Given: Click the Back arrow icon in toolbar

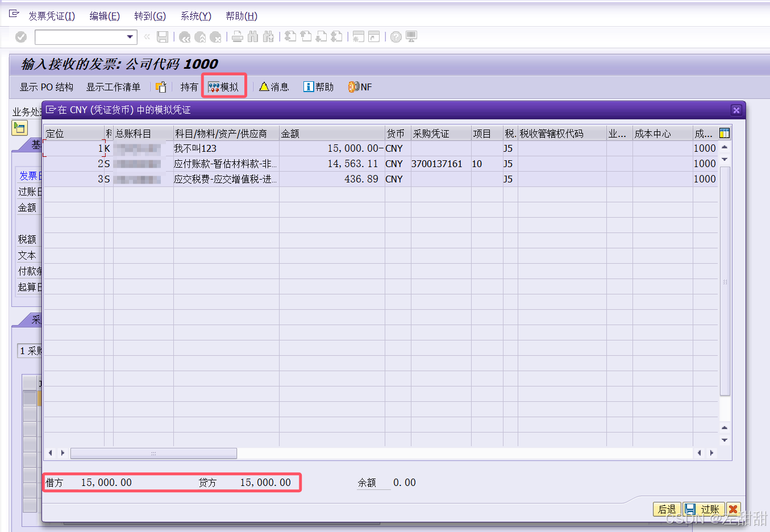Looking at the screenshot, I should click(x=185, y=37).
